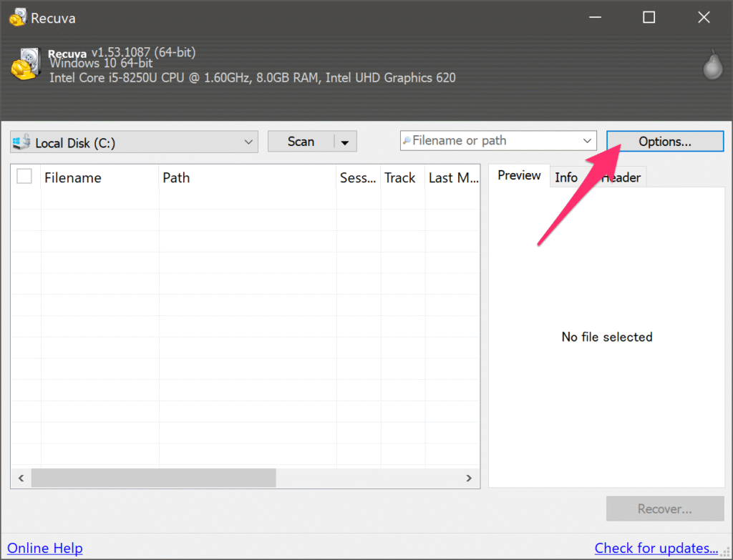The width and height of the screenshot is (733, 560).
Task: Click the Recuva hard hat logo in header
Action: [x=26, y=64]
